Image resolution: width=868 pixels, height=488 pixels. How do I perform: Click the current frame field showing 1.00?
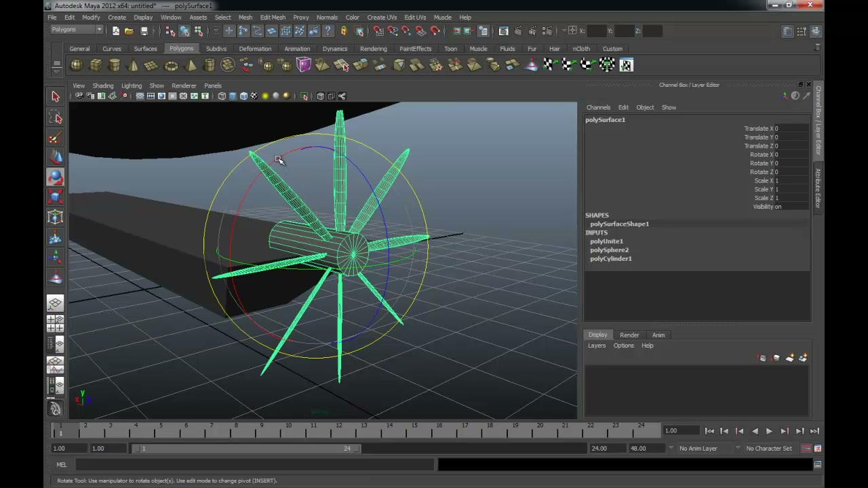click(x=680, y=431)
